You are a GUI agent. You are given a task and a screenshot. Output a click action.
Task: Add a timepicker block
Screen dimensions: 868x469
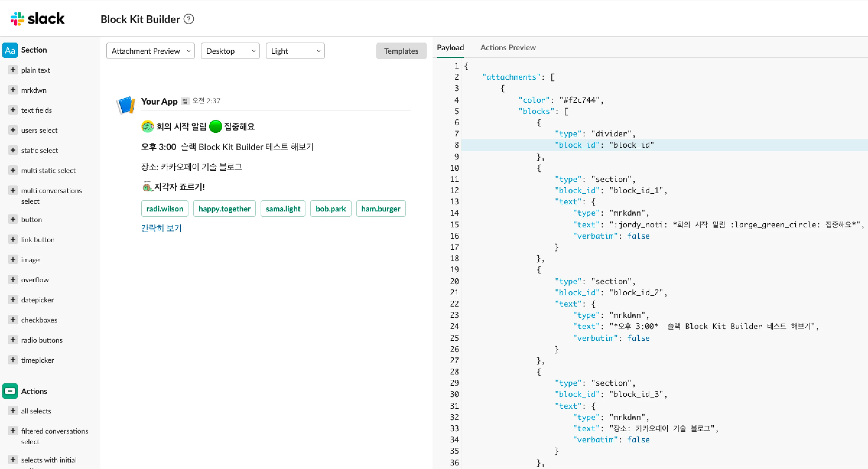click(x=13, y=360)
